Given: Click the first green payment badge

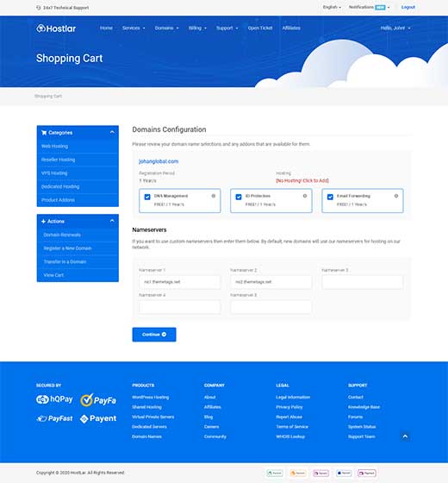Looking at the screenshot, I should [275, 473].
